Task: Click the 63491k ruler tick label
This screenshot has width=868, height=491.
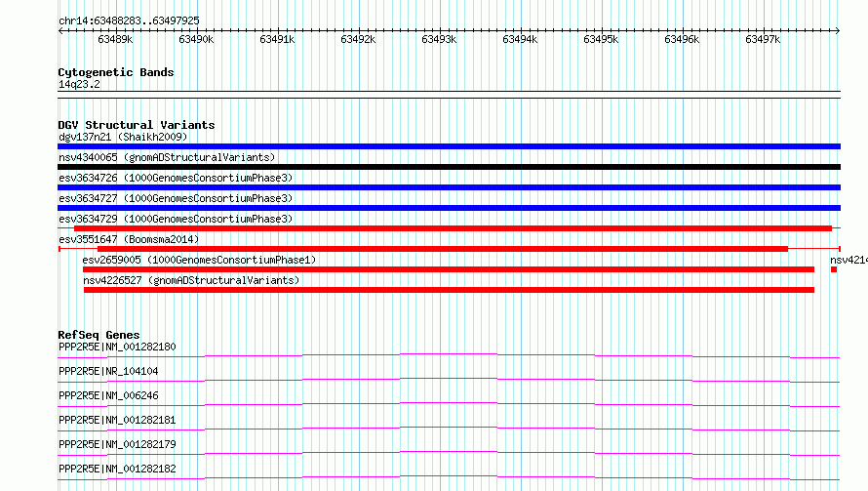Action: click(277, 39)
